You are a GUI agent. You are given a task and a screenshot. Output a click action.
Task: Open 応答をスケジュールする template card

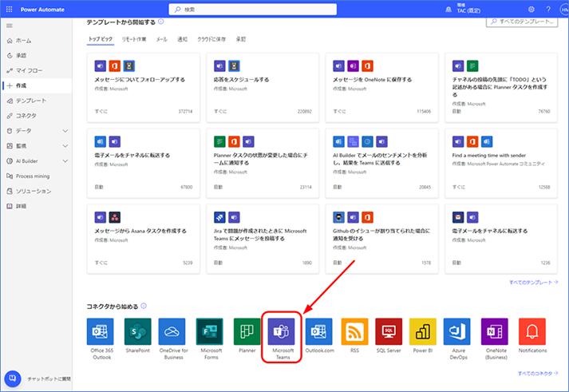[x=263, y=88]
